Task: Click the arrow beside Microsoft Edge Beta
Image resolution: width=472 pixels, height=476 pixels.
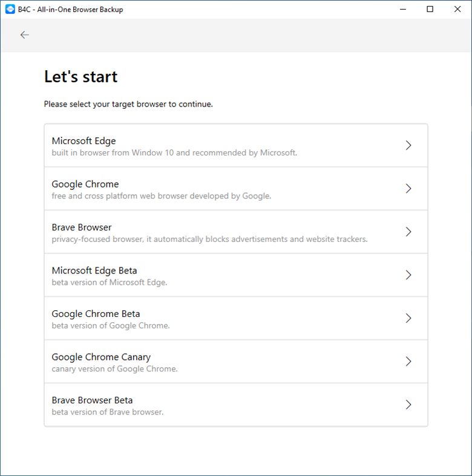Action: point(408,275)
